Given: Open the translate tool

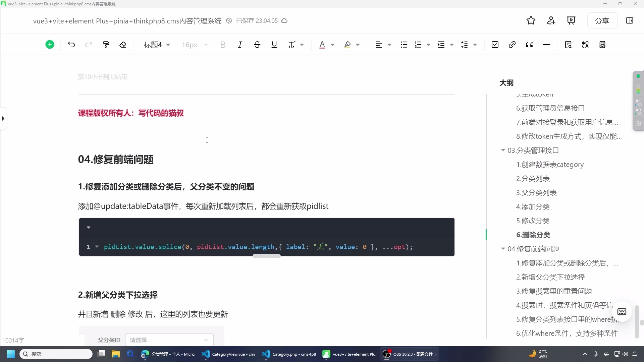Looking at the screenshot, I should (585, 45).
